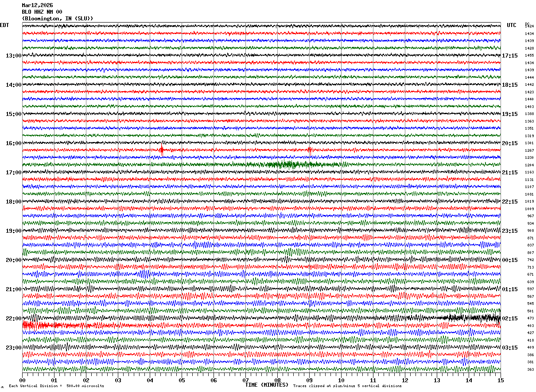Screen dimensions: 536x392
Task: Select the 21:00 EDT time label
Action: point(13,289)
